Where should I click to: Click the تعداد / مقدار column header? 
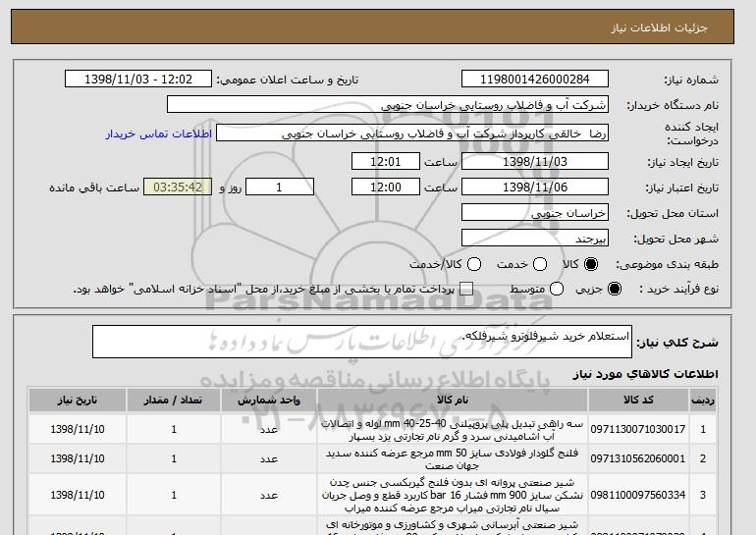[174, 401]
